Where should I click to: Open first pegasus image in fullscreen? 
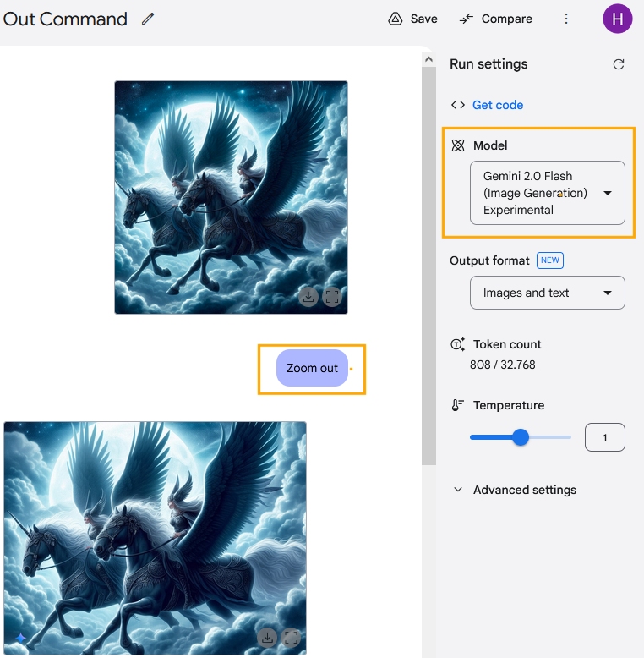(331, 297)
